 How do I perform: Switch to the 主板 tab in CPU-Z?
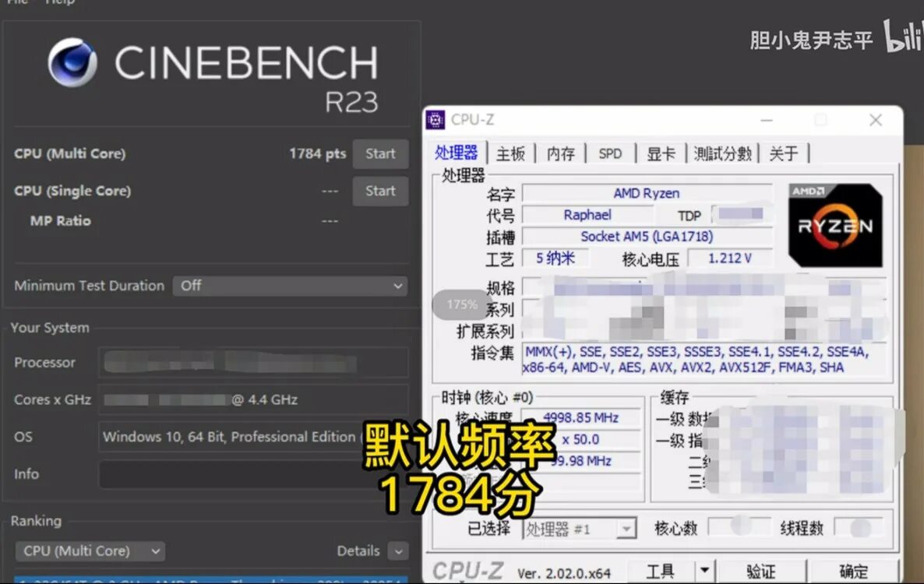tap(510, 153)
